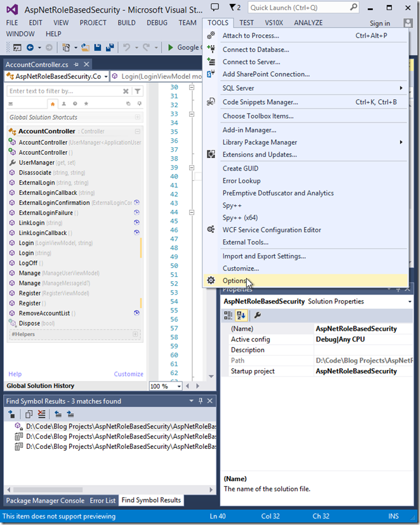The width and height of the screenshot is (420, 525).
Task: Collapse code region at line 44
Action: pos(192,212)
